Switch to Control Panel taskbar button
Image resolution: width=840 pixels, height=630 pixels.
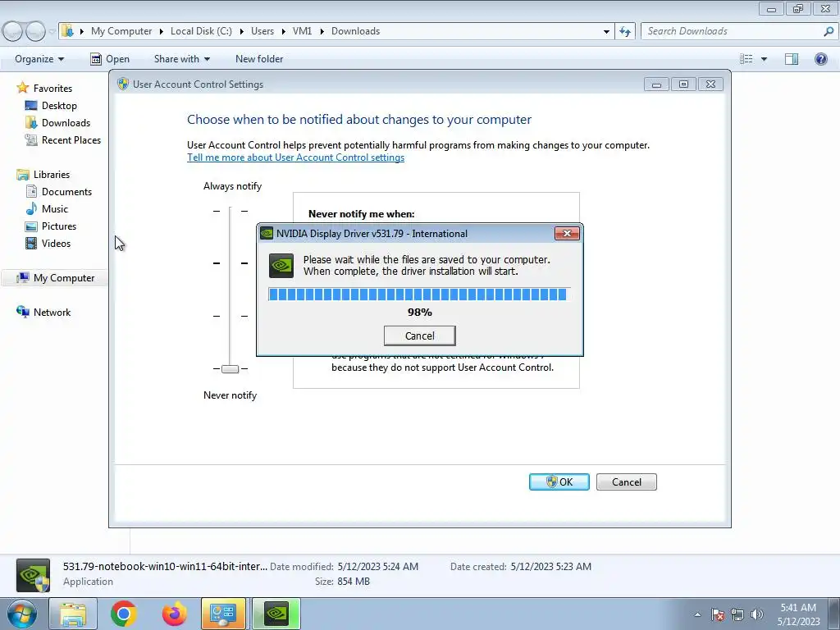point(223,614)
